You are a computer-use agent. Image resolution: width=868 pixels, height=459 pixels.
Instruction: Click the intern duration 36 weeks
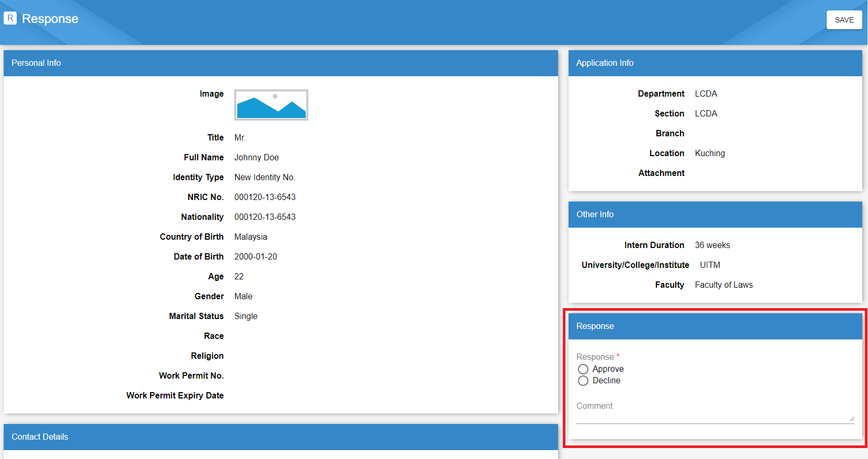[x=712, y=245]
